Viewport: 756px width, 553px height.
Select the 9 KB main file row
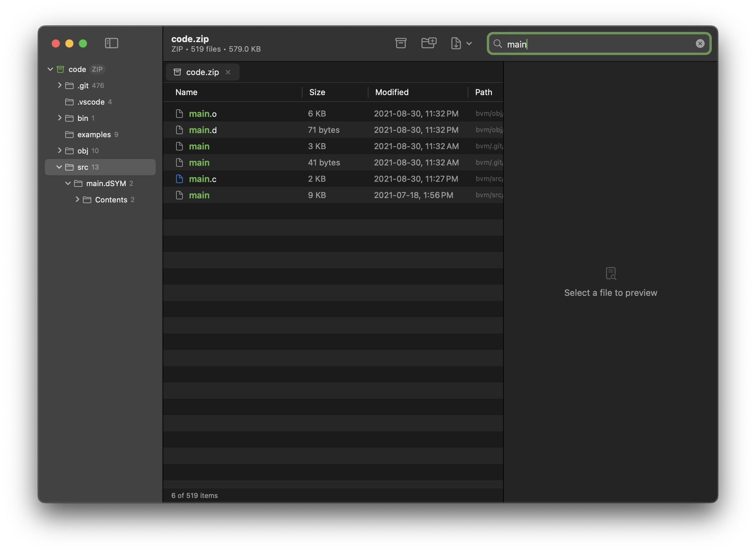click(x=333, y=195)
